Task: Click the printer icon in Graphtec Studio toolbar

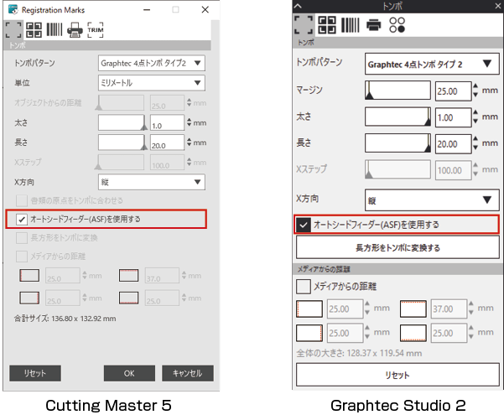Action: pos(373,24)
